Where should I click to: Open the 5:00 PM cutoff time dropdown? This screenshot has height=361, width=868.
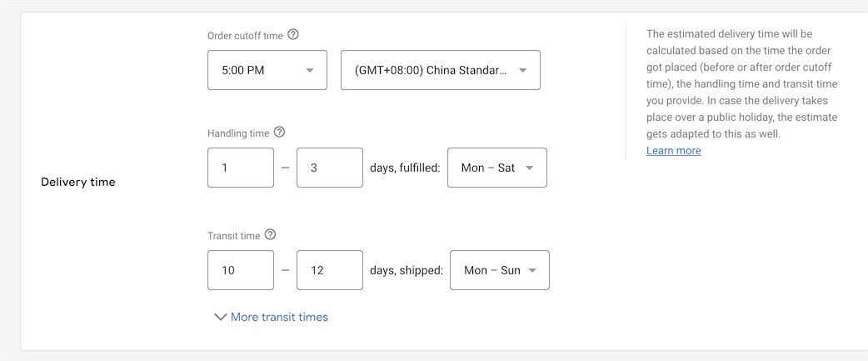pos(267,71)
